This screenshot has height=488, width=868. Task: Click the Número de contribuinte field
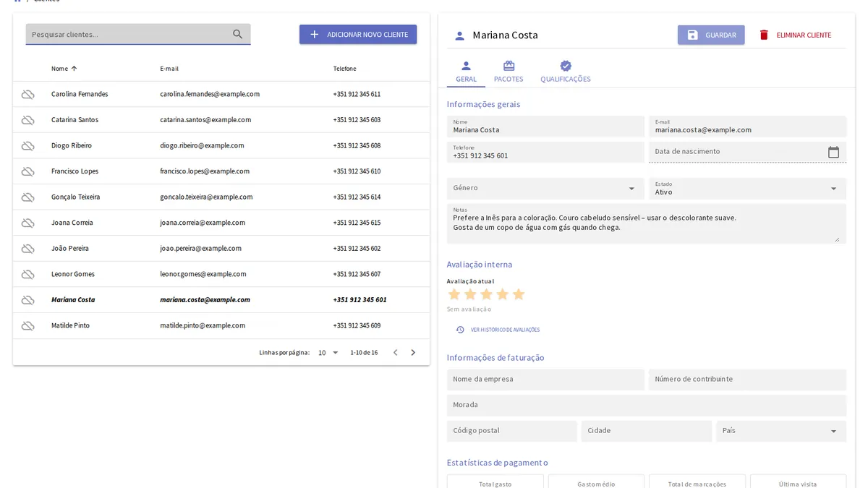[x=747, y=380]
